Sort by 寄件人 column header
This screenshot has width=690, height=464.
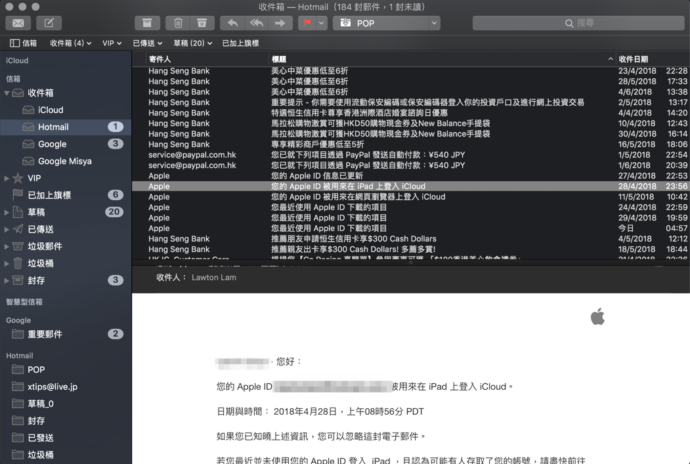tap(207, 59)
